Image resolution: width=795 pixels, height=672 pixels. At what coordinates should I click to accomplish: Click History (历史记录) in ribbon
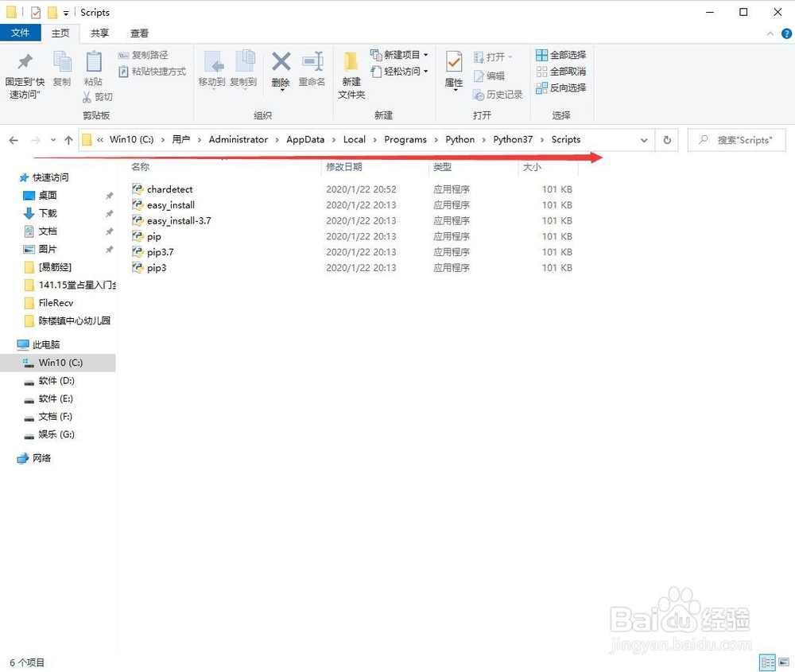498,95
